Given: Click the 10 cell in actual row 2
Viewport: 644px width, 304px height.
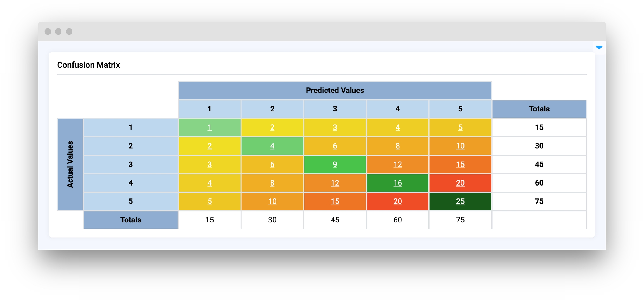Looking at the screenshot, I should (x=460, y=146).
